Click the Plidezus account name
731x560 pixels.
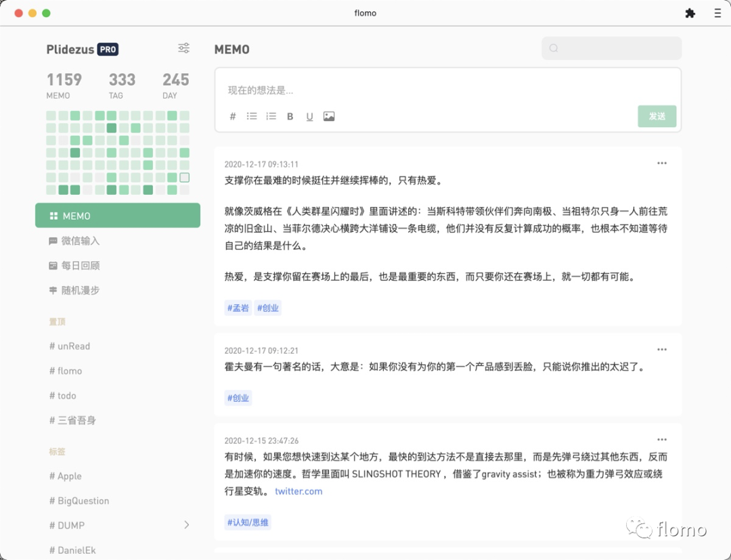tap(70, 49)
